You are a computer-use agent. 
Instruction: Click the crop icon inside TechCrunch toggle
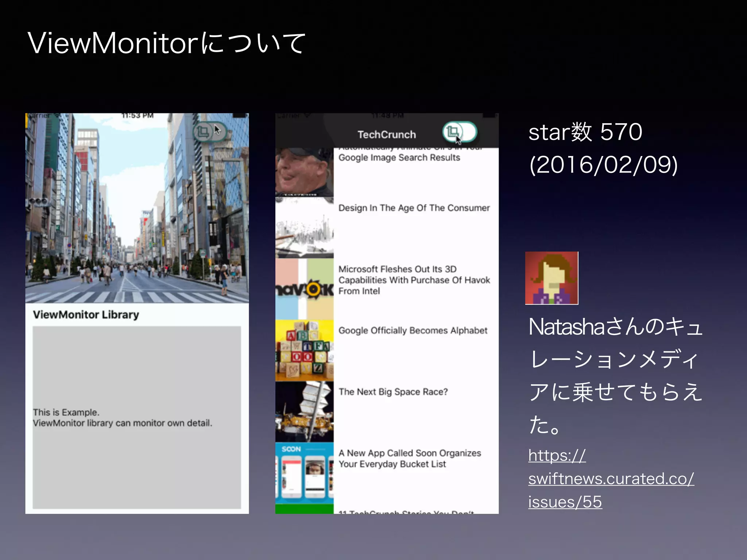[x=452, y=131]
